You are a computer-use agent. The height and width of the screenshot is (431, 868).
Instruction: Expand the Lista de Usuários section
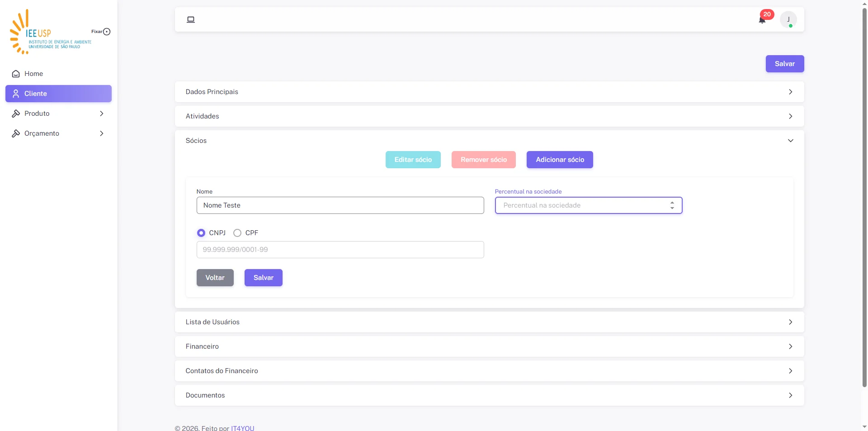click(x=490, y=322)
